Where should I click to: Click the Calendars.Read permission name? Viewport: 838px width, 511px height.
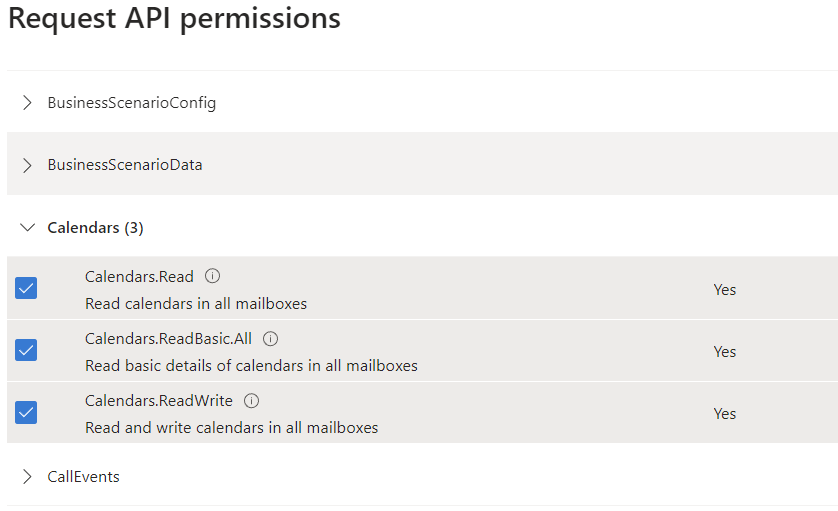tap(139, 277)
